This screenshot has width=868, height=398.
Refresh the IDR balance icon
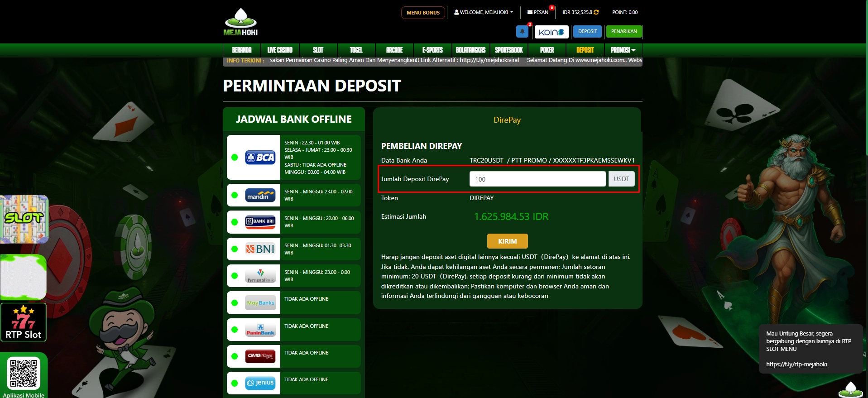click(596, 12)
